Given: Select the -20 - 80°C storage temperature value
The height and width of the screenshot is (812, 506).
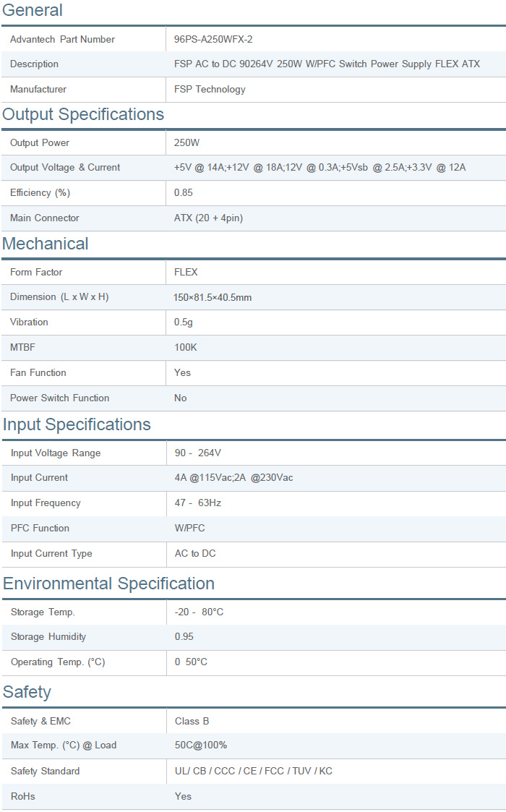Looking at the screenshot, I should pos(199,612).
